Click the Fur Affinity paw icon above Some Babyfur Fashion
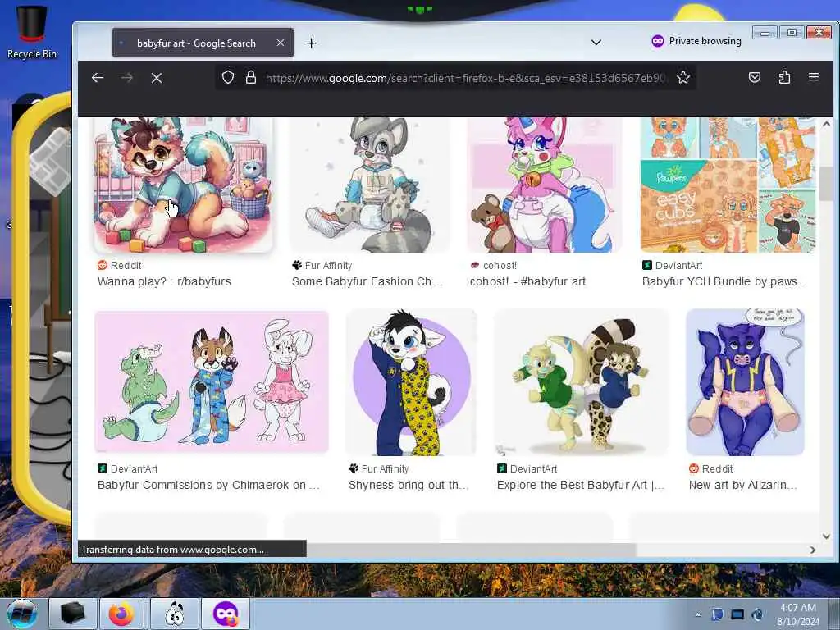Screen dimensions: 840x630 tap(297, 265)
